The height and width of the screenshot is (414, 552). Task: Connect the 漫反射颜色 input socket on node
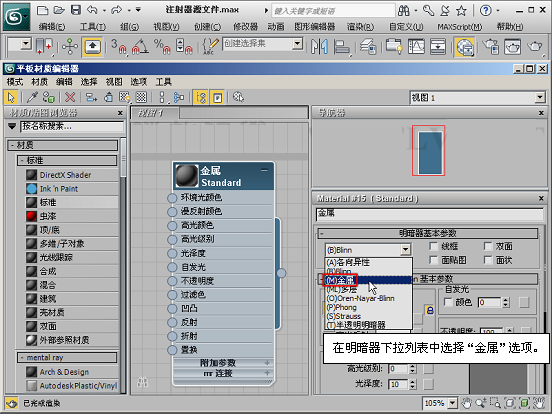click(172, 212)
